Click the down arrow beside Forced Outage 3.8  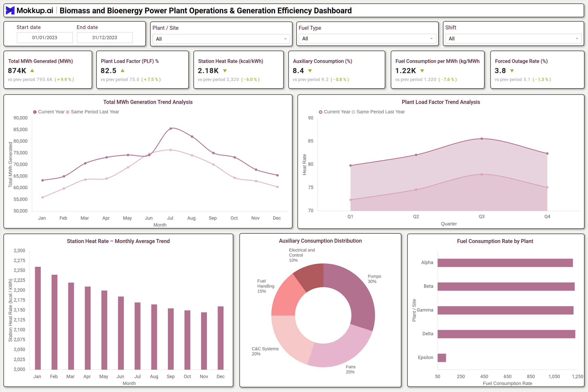pyautogui.click(x=512, y=71)
